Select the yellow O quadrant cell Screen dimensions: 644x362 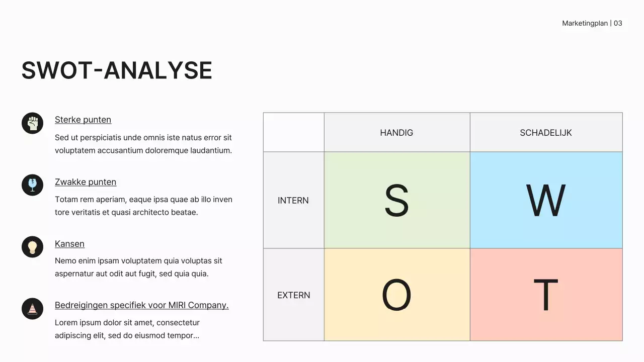[x=397, y=295]
